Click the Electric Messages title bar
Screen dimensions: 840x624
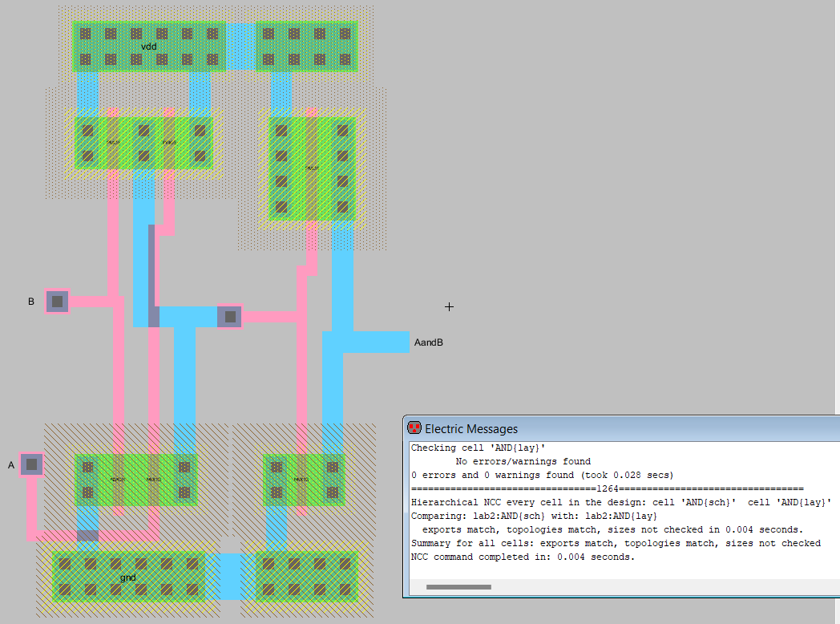pos(621,428)
